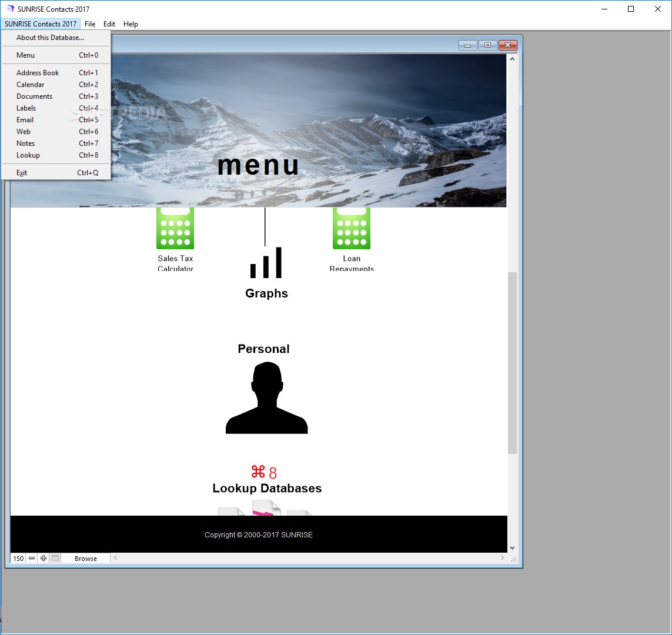672x635 pixels.
Task: Close the inner database window
Action: [508, 45]
